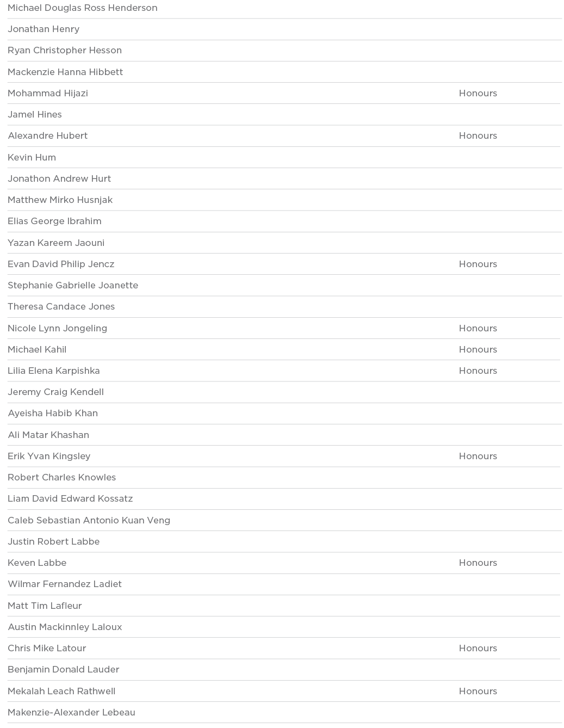Click Honours beside Erik Yvan Kingsley
Screen dimensions: 564x728
[478, 456]
